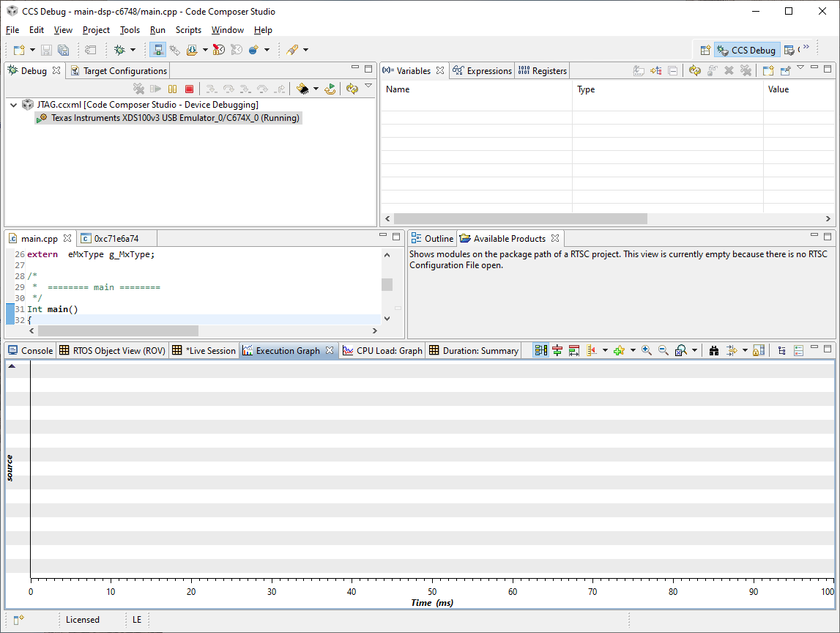
Task: Switch to the Registers tab
Action: click(542, 71)
